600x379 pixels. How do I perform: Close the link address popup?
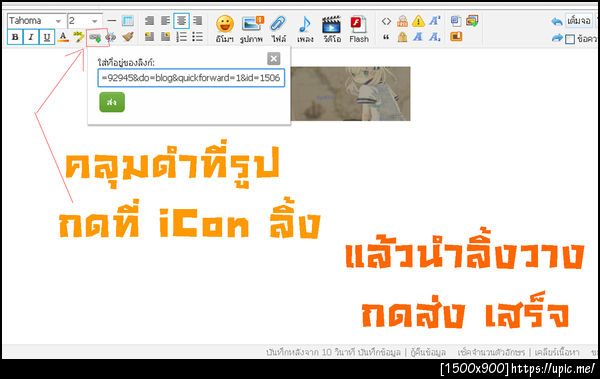(x=273, y=59)
